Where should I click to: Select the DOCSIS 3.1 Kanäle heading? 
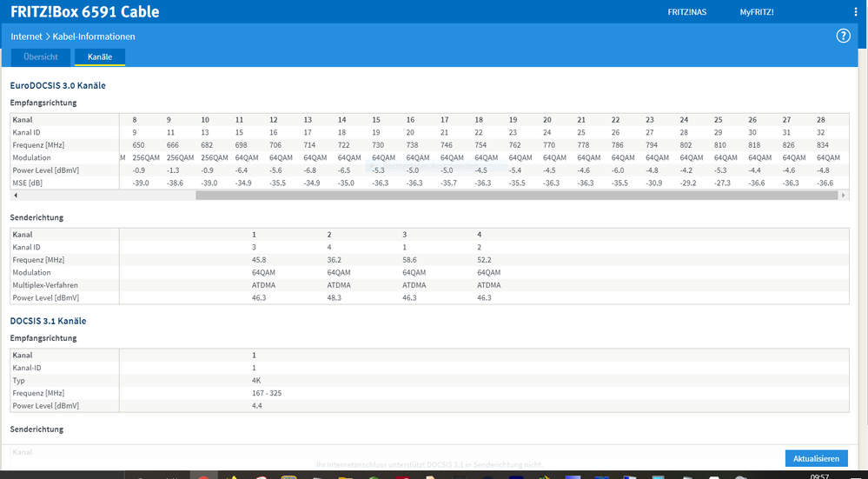pos(48,321)
